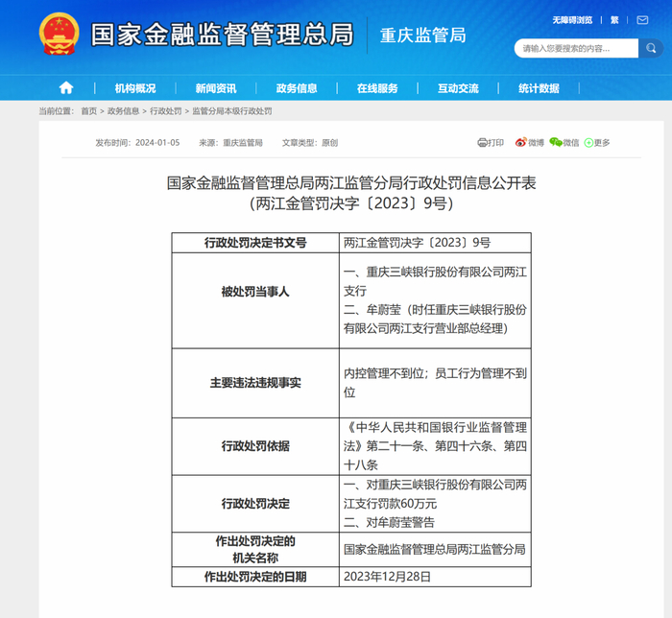Click header 作出处罚决定的机关名称

(255, 550)
